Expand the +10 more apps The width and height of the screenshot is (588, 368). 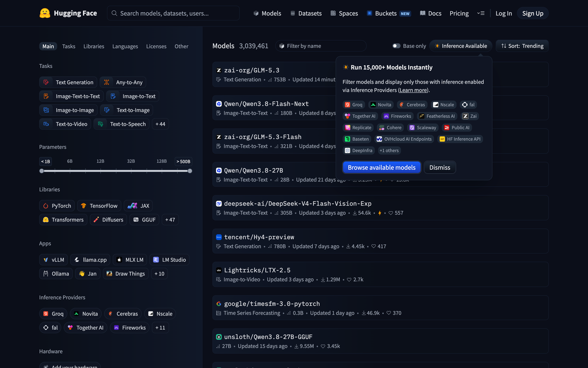point(159,274)
